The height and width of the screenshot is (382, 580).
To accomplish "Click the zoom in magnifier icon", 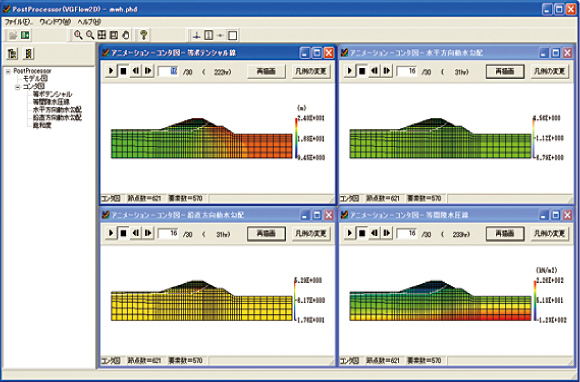I will click(x=78, y=35).
